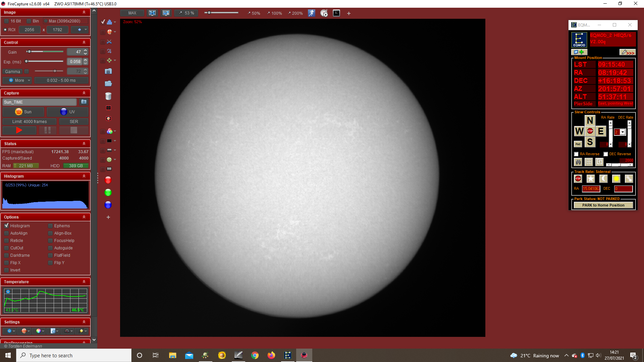644x362 pixels.
Task: Slew east with the E button
Action: pyautogui.click(x=601, y=131)
